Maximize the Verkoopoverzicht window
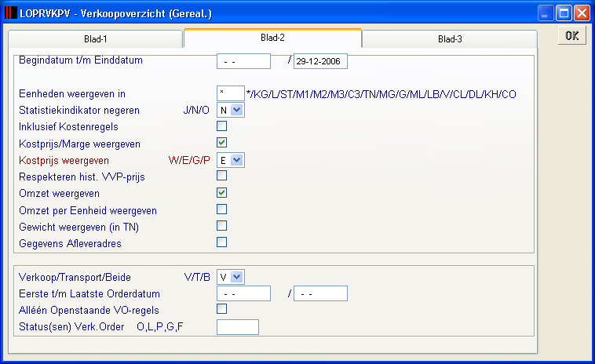Viewport: 595px width, 364px height. coord(564,13)
